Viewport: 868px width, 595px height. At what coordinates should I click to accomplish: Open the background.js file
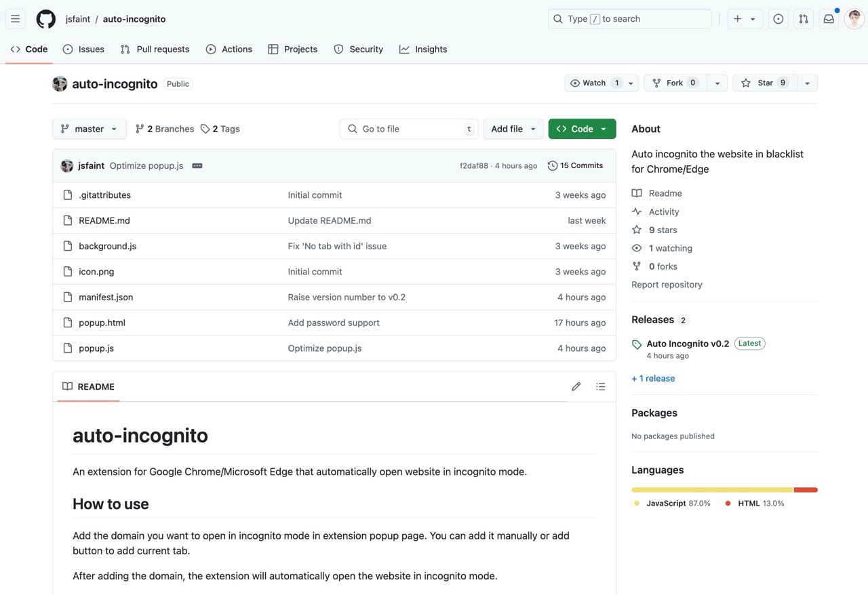tap(107, 246)
